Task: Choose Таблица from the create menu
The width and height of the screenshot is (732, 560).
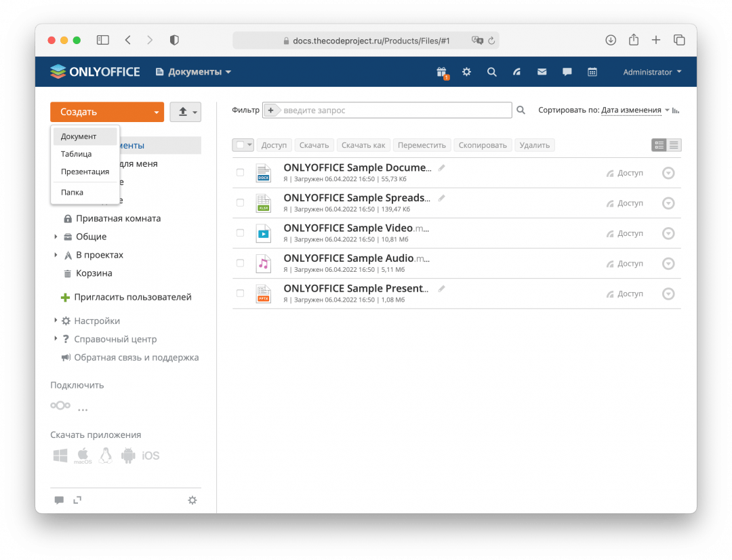Action: coord(77,154)
